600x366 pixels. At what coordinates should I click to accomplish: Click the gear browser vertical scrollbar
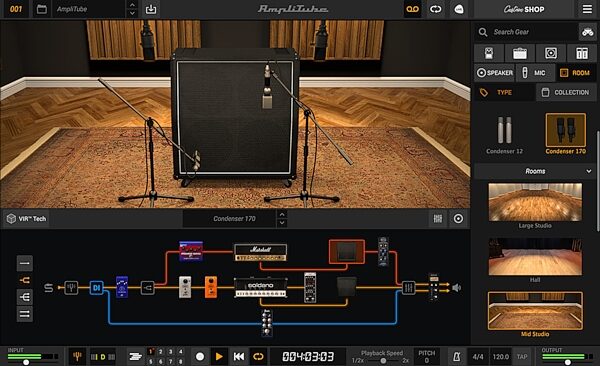pos(598,181)
